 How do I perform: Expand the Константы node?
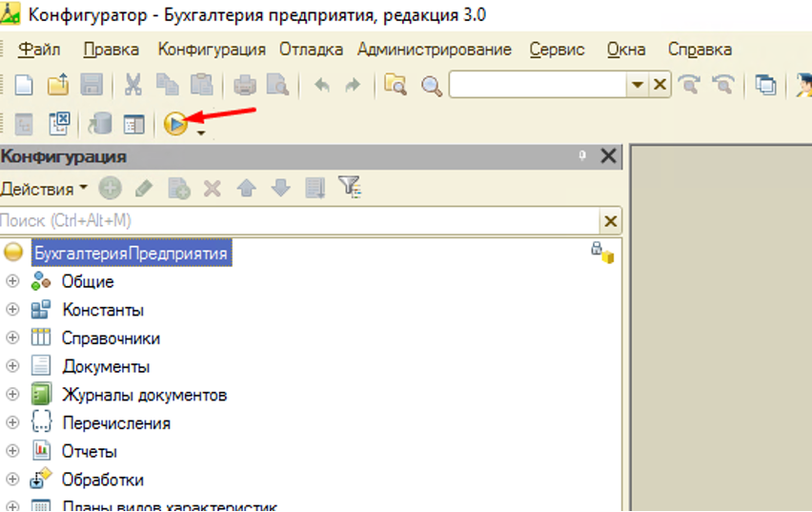(12, 309)
